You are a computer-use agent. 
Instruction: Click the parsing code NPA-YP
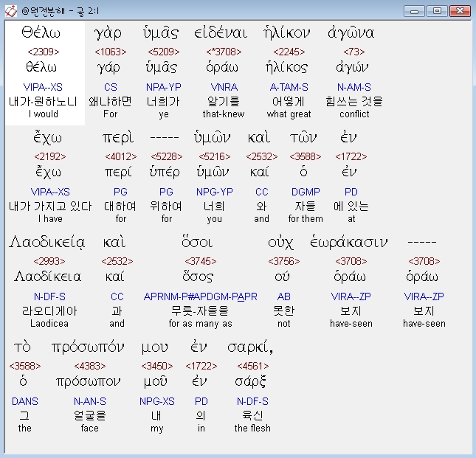[x=164, y=87]
